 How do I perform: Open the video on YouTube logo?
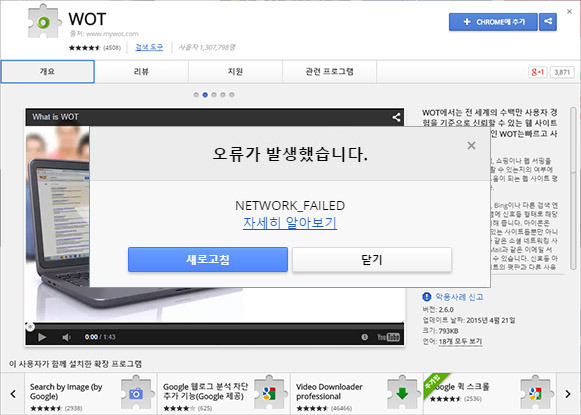388,337
